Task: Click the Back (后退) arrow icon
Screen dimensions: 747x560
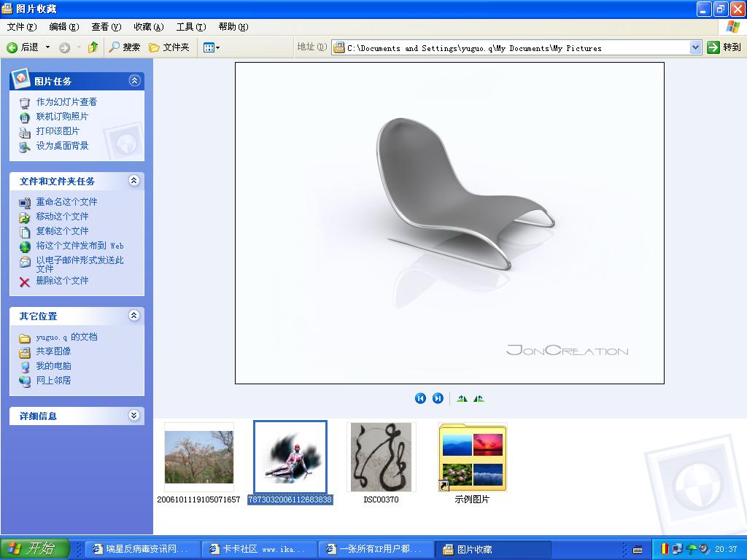Action: (x=12, y=47)
